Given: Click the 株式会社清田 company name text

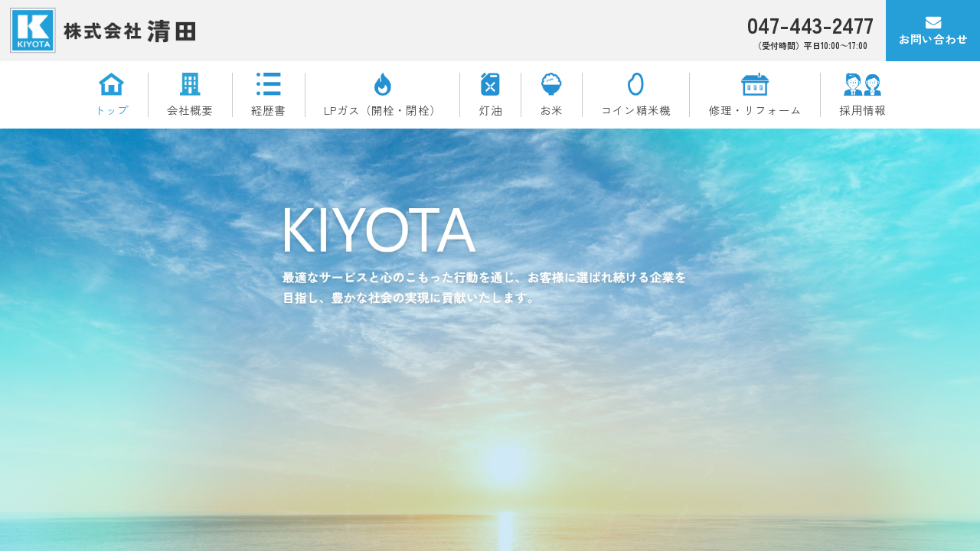Looking at the screenshot, I should pos(129,31).
